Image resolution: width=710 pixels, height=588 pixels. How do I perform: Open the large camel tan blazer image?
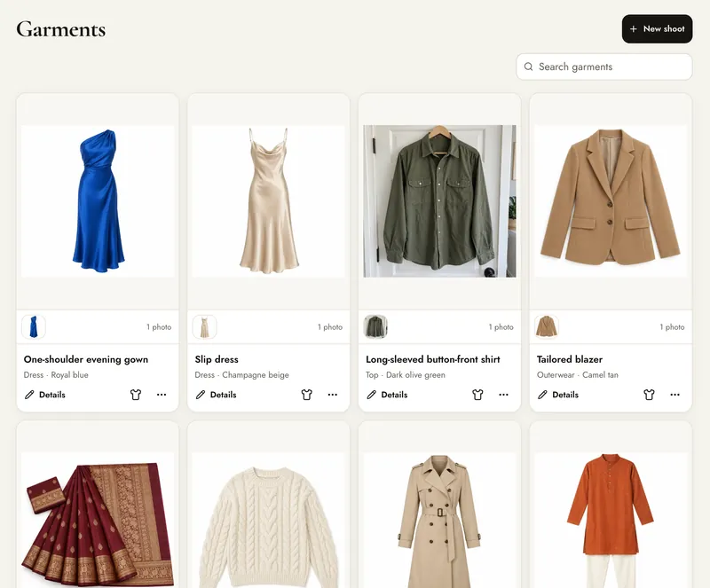tap(611, 201)
